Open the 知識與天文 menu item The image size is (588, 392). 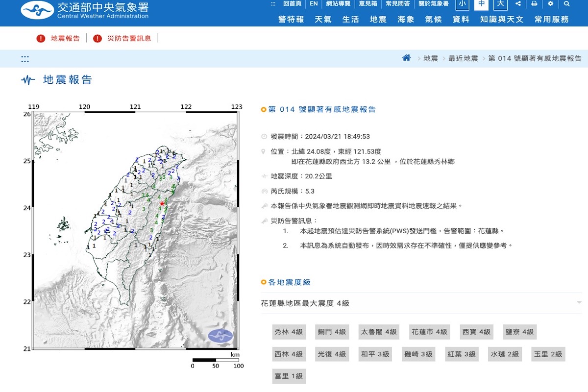tap(502, 20)
